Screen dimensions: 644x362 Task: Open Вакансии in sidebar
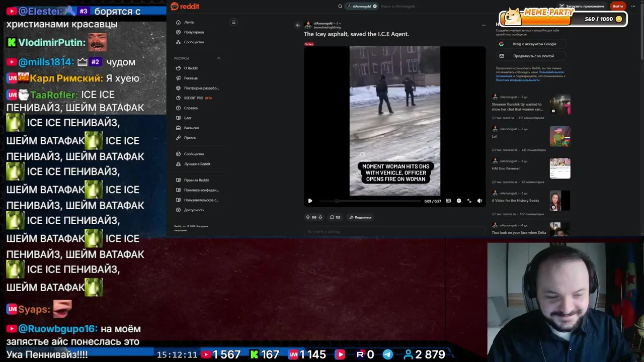(x=191, y=128)
